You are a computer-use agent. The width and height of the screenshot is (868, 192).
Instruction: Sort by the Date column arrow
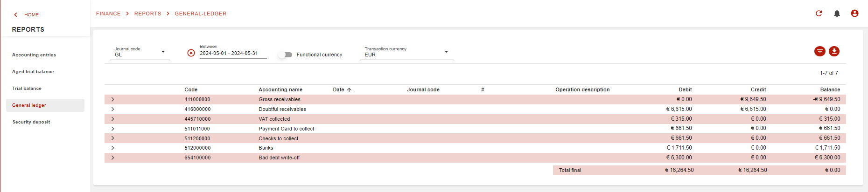coord(349,90)
